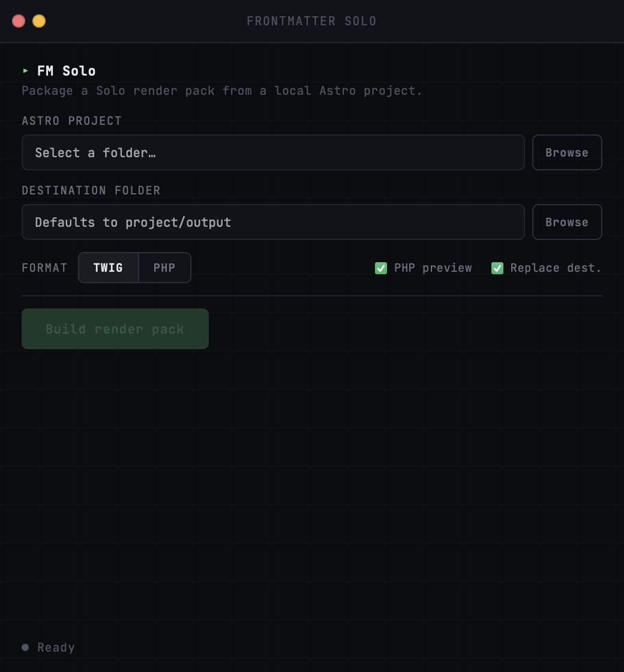Click the green arrow icon beside FM Solo

(26, 71)
